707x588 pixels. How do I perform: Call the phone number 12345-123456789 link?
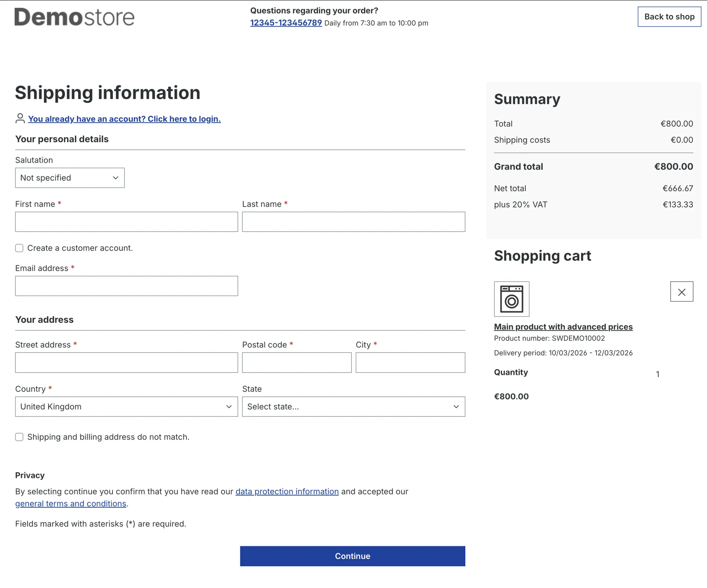tap(286, 23)
